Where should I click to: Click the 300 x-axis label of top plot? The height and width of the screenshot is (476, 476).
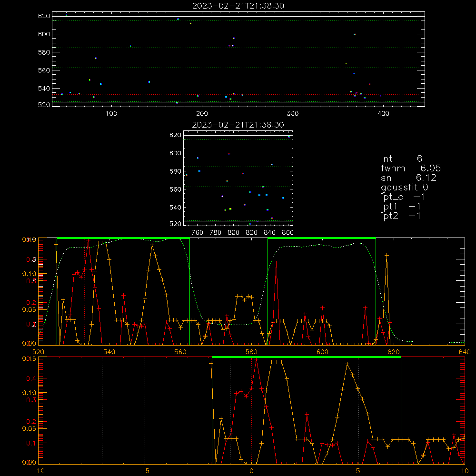293,114
